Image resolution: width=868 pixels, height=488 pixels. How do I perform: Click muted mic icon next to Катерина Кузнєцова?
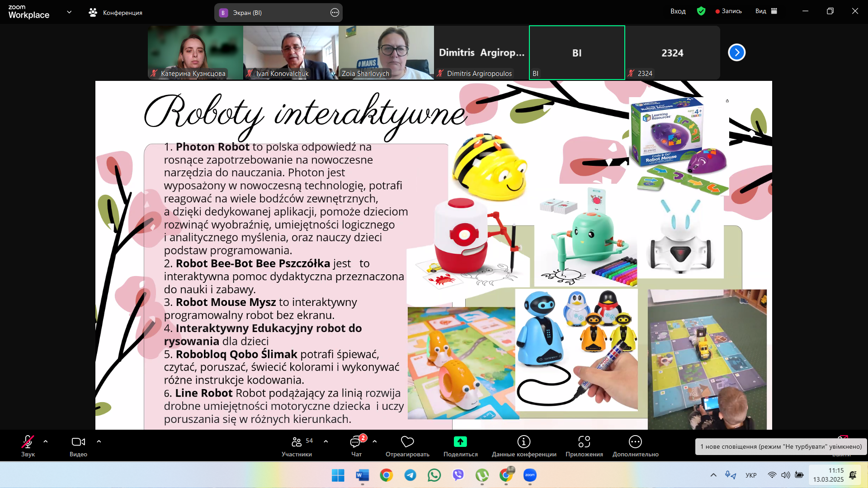point(154,73)
